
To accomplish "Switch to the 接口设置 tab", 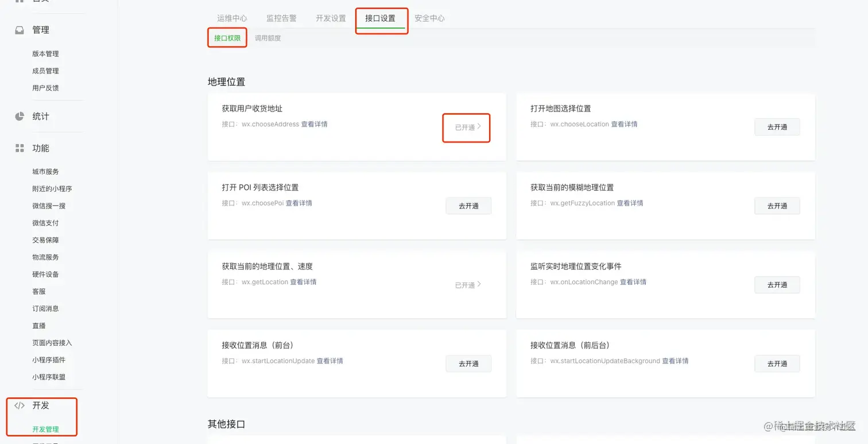I will 380,18.
